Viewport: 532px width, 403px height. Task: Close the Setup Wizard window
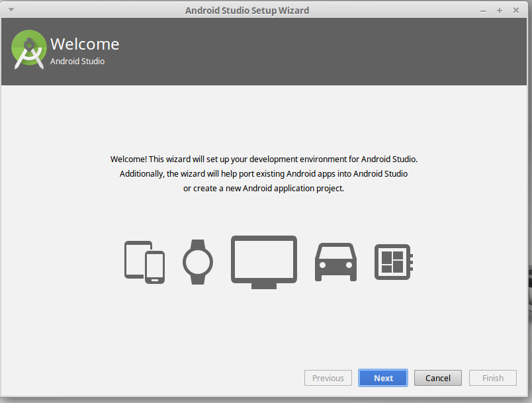[516, 10]
